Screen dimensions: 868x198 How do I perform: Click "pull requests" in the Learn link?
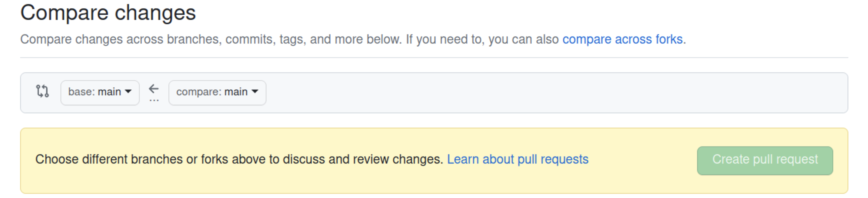tap(553, 159)
